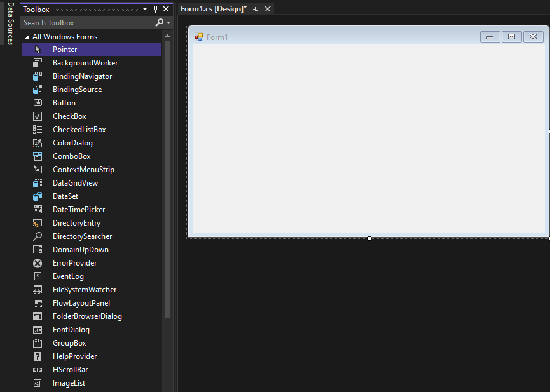Open the Toolbox window position dropdown

145,9
